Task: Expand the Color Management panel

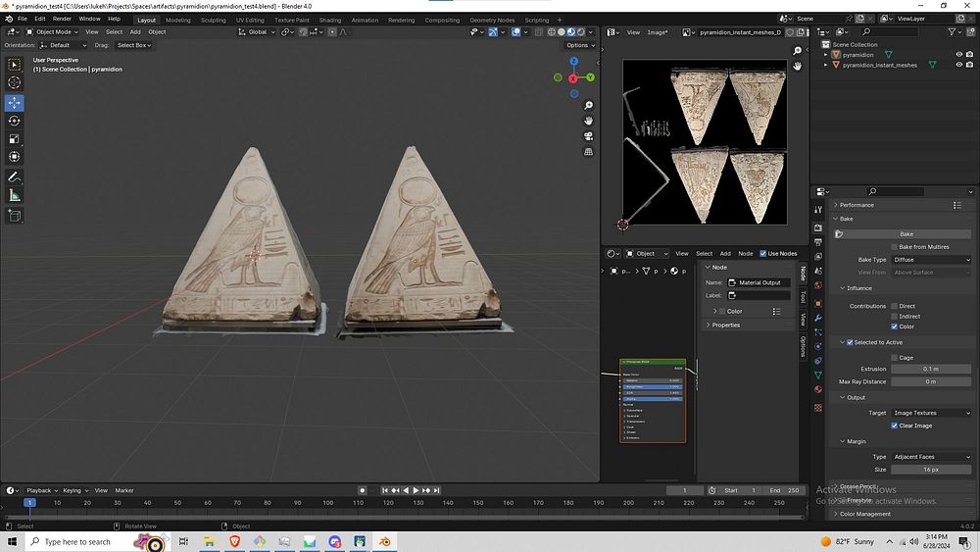Action: [864, 514]
